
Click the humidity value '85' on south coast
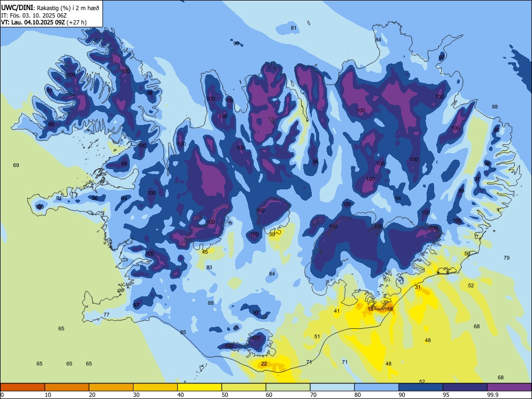[183, 332]
